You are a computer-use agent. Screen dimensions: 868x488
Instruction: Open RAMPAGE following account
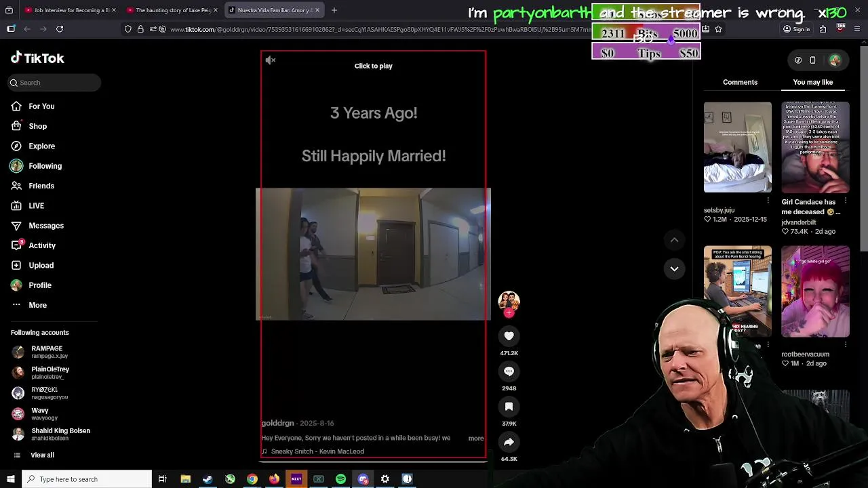point(41,352)
